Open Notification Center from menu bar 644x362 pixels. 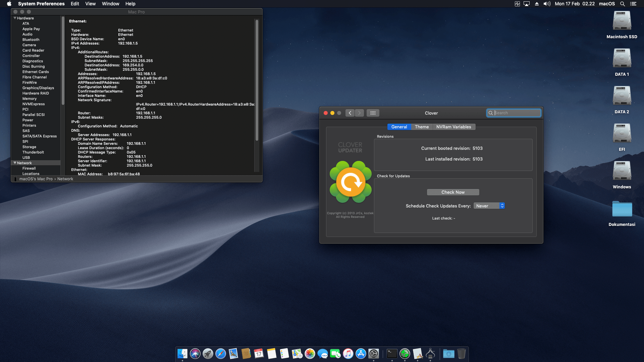[x=633, y=4]
